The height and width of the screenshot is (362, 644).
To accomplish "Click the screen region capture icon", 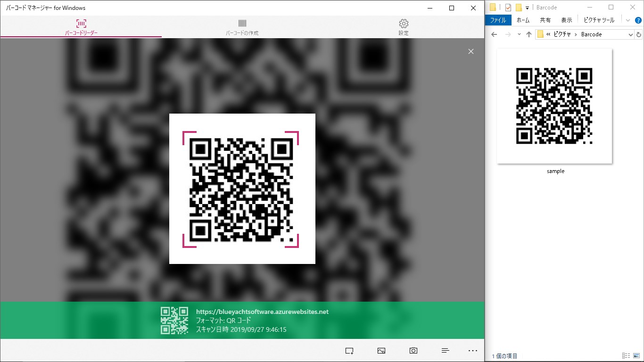I will tap(349, 351).
